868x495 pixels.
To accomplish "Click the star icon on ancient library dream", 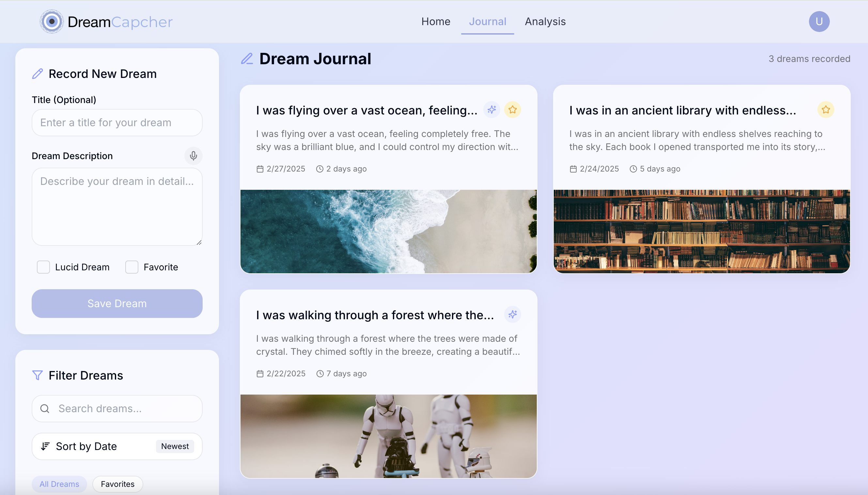I will point(826,110).
